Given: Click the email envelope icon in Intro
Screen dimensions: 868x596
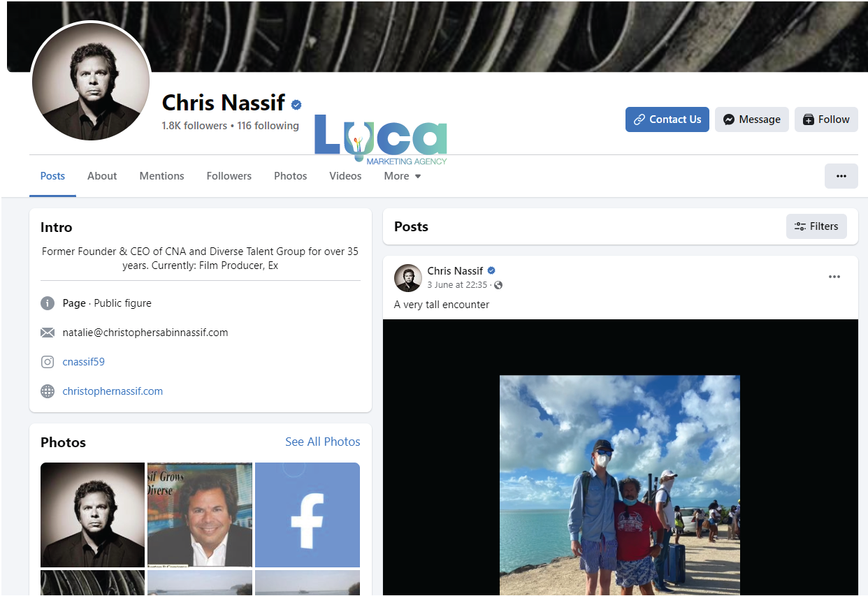Looking at the screenshot, I should click(48, 333).
